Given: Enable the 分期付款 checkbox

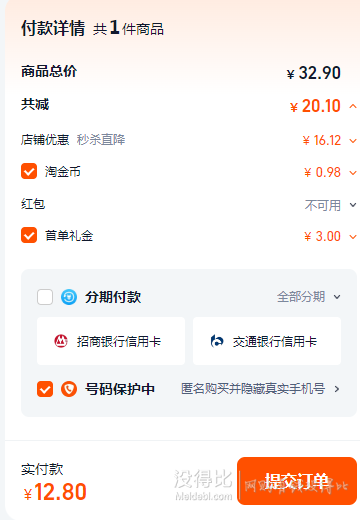Looking at the screenshot, I should [45, 297].
